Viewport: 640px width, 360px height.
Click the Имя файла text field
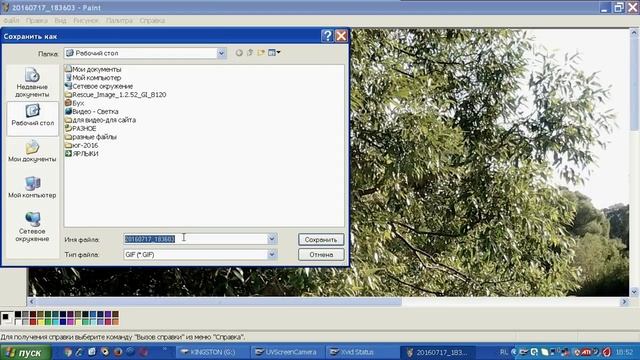click(196, 239)
